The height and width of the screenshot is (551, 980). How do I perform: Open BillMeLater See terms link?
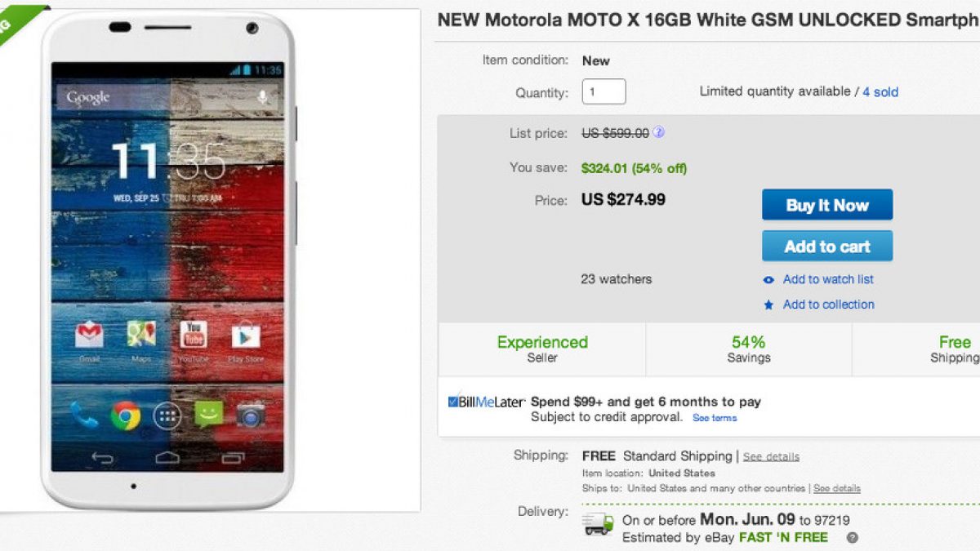click(x=715, y=418)
